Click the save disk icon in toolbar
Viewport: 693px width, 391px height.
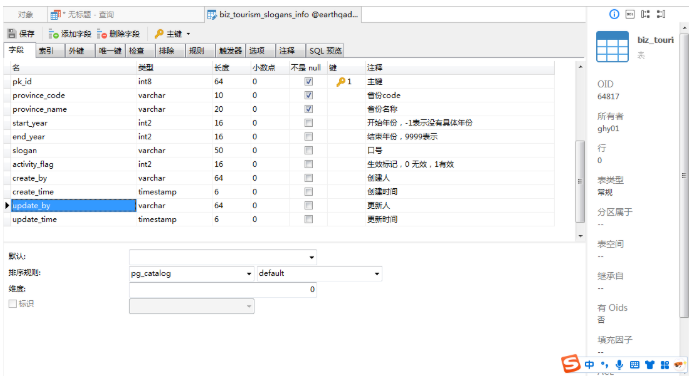12,34
